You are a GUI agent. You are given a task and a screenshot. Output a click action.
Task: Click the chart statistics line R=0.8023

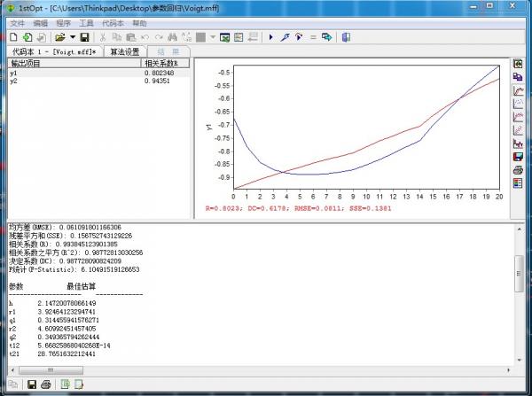pos(298,208)
